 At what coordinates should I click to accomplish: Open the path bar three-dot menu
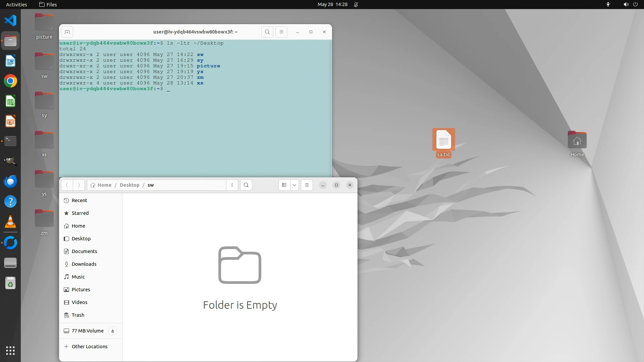click(232, 185)
